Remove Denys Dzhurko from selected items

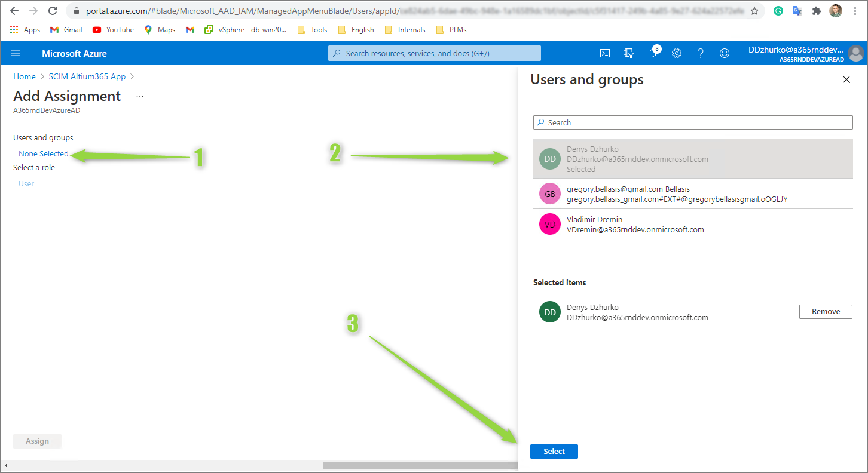[x=826, y=312]
